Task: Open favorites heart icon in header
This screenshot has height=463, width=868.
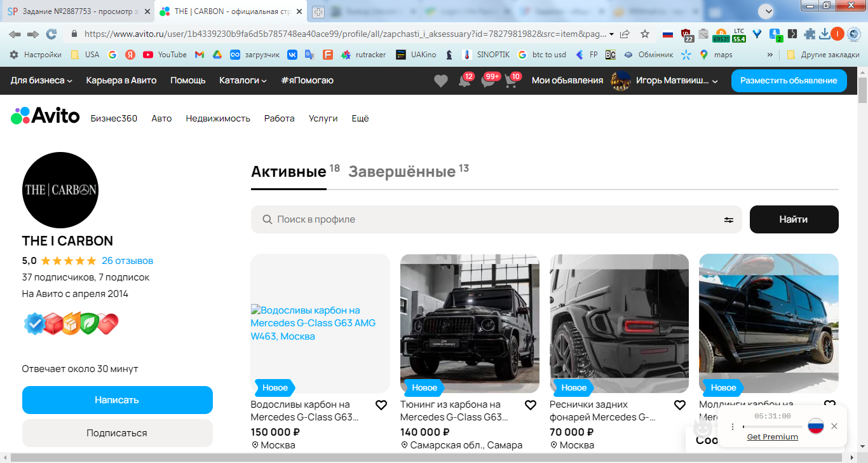Action: (x=441, y=81)
